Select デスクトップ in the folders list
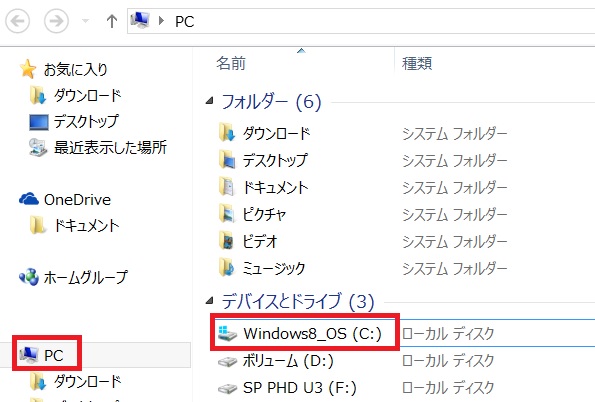The image size is (595, 402). (x=275, y=160)
